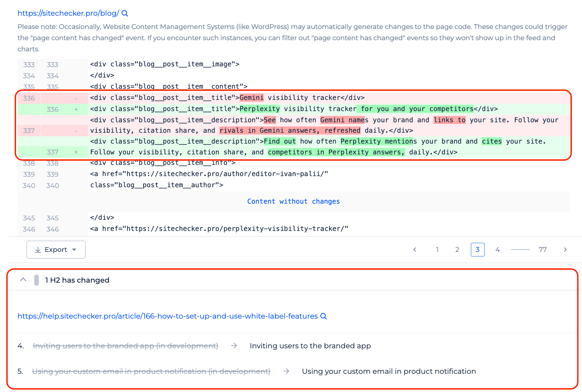Go to next page with right chevron
This screenshot has width=582, height=392.
565,249
